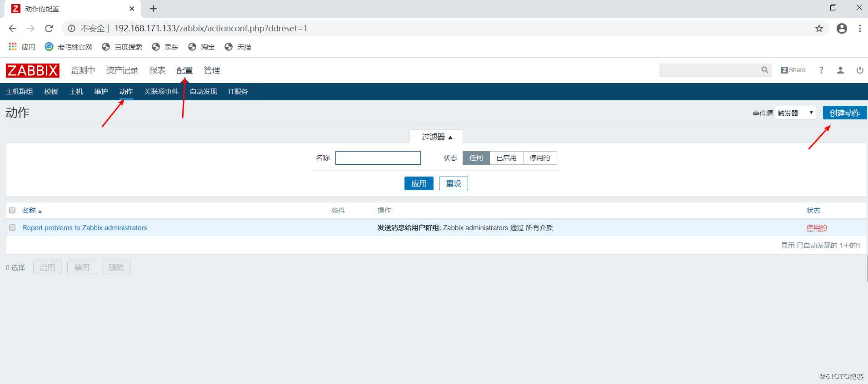
Task: Select the 停用的 status filter option
Action: coord(540,158)
